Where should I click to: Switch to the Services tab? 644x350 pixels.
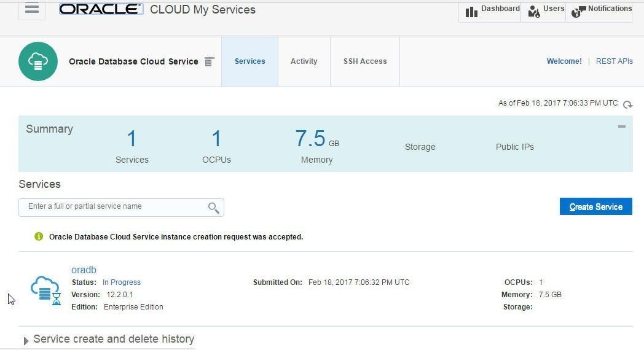click(x=249, y=61)
